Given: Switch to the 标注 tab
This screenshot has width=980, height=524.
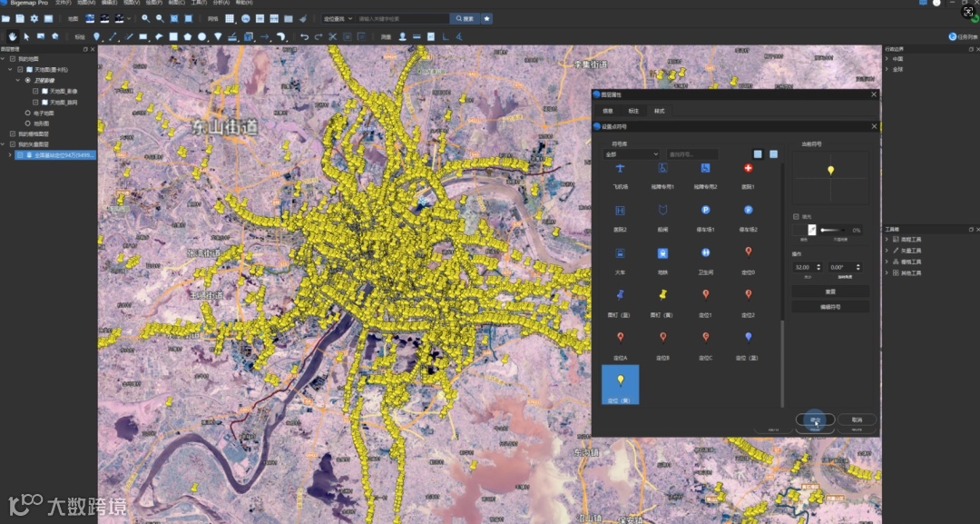Looking at the screenshot, I should pyautogui.click(x=633, y=111).
